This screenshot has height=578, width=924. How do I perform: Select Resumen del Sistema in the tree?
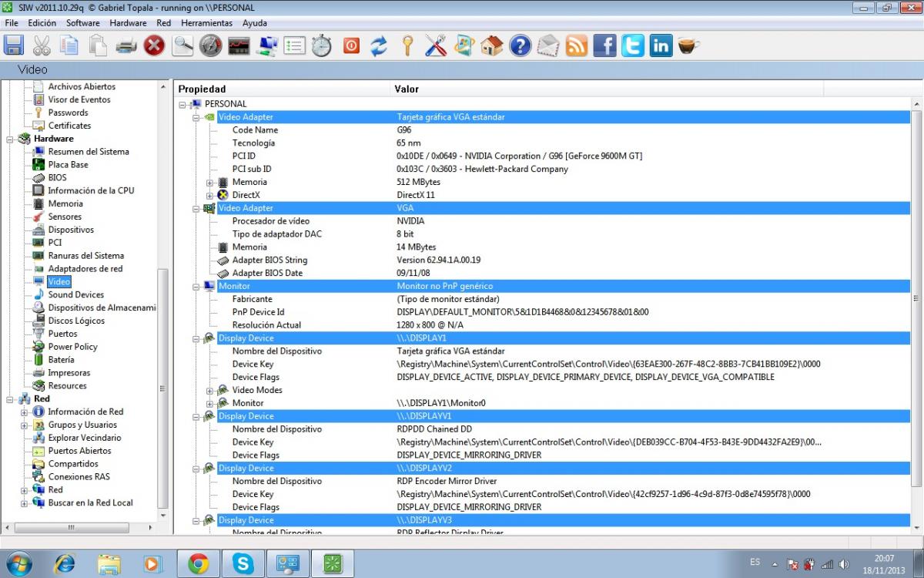click(89, 152)
